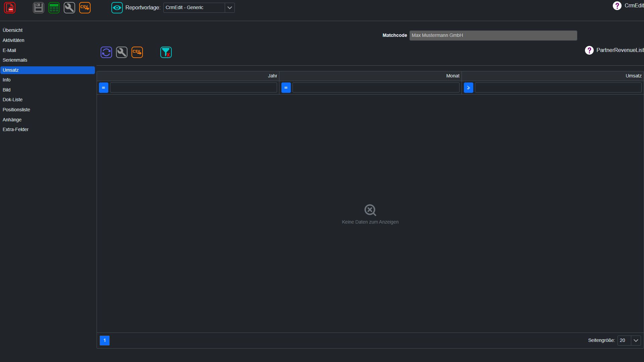
Task: Clear filters with the funnel icon
Action: (166, 52)
